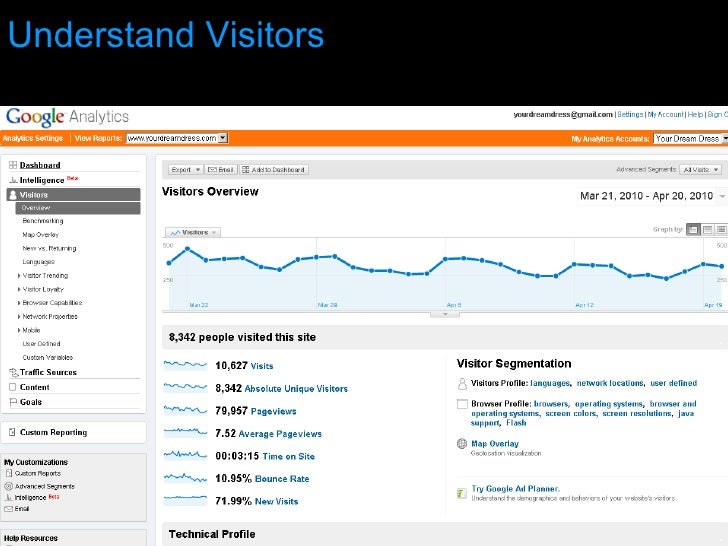The image size is (728, 546).
Task: Open Advanced Segments under My Customizations
Action: [x=45, y=487]
